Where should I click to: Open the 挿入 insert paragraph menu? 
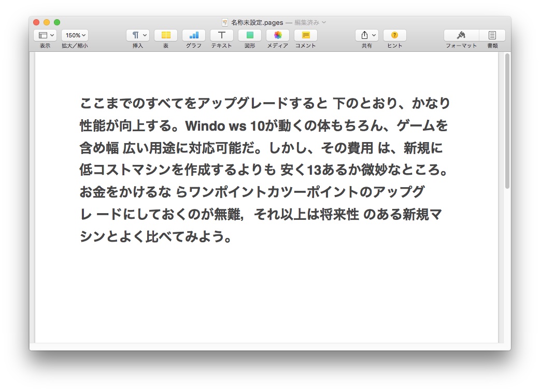click(x=138, y=35)
